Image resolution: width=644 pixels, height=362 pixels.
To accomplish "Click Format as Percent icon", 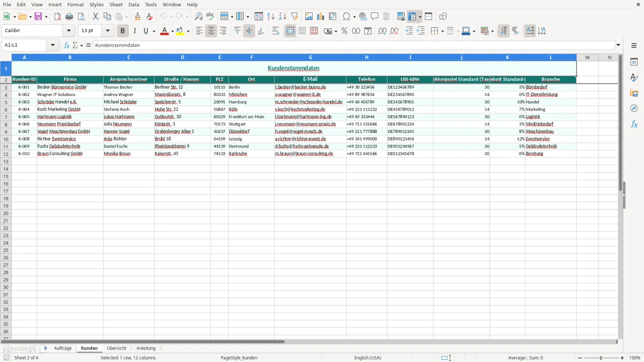I will [344, 31].
